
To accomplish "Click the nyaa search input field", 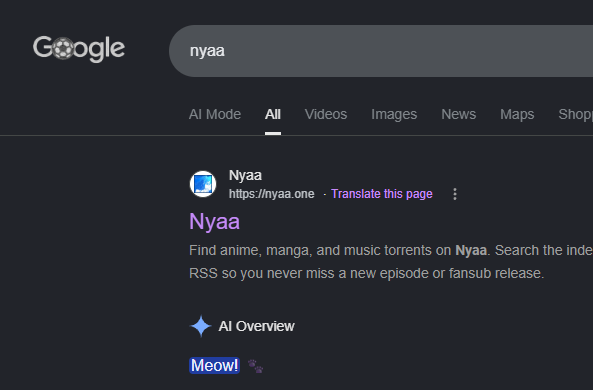I will [381, 51].
